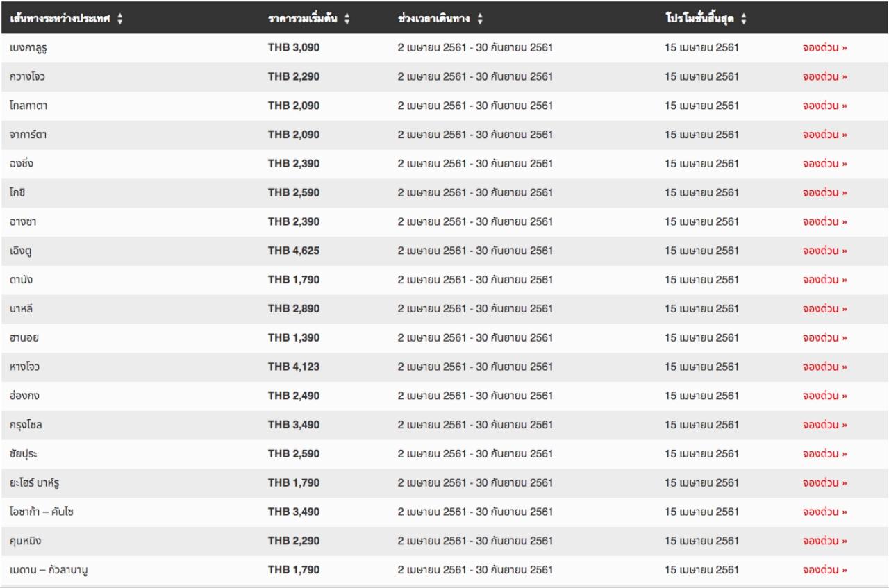The image size is (889, 588).
Task: Book the ฮ่องกง route with จองด่วน
Action: 825,396
